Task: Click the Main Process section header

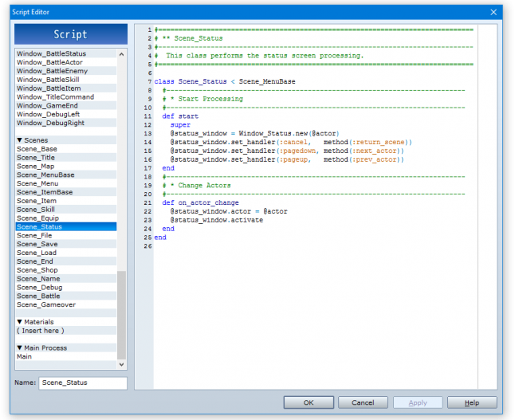Action: pos(41,348)
